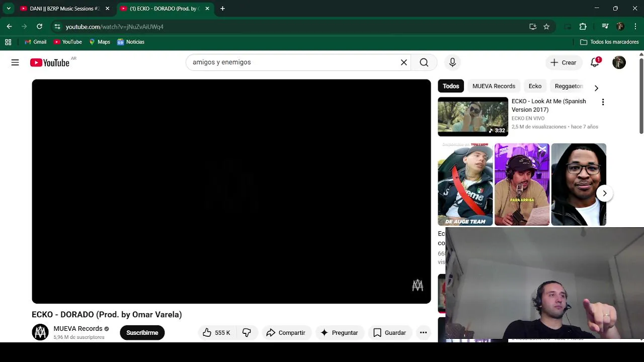Open options for Look At Me video
The width and height of the screenshot is (644, 362).
[603, 102]
